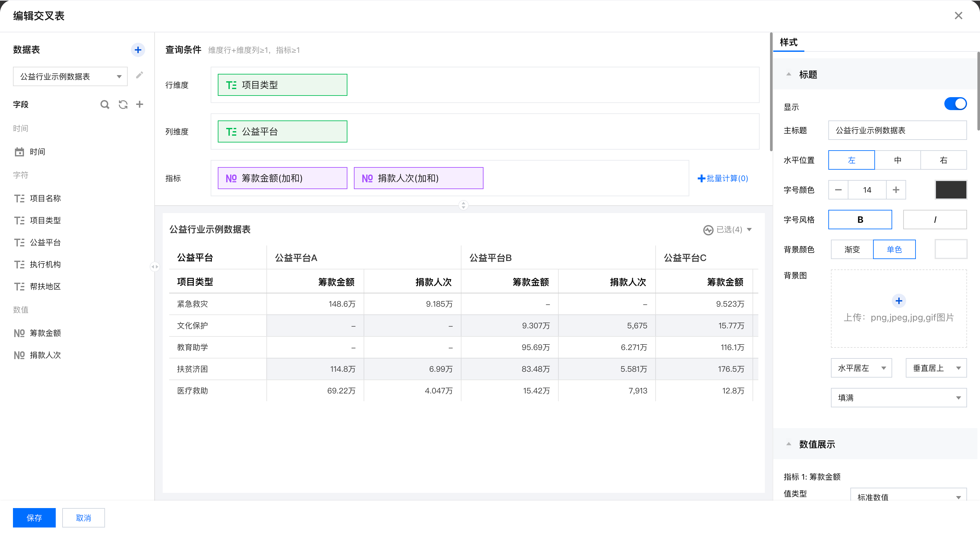
Task: Click the add data table plus icon
Action: pyautogui.click(x=138, y=50)
